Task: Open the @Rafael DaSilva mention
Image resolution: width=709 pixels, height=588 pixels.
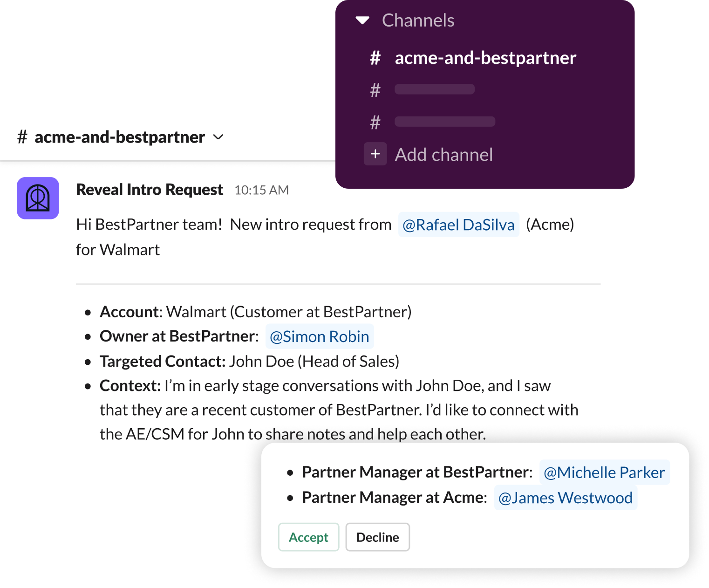Action: (x=458, y=225)
